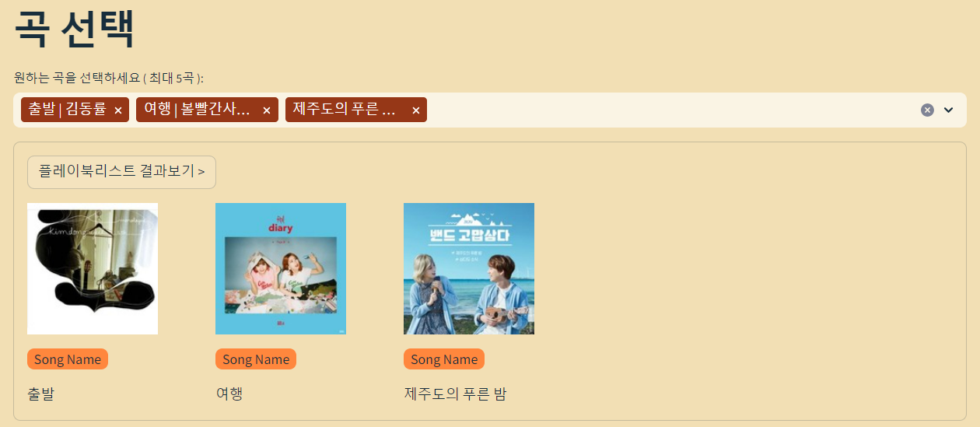The height and width of the screenshot is (427, 980).
Task: Open the 출발 kimdong album cover
Action: click(x=93, y=268)
